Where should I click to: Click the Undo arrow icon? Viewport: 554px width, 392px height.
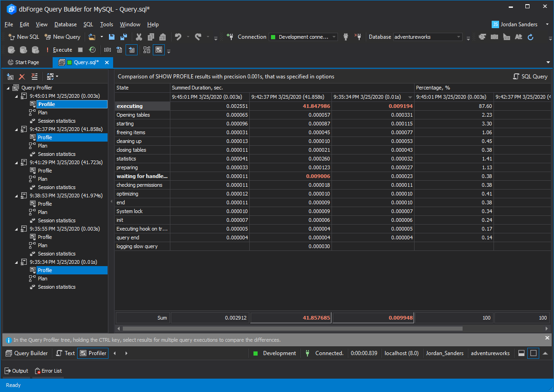tap(178, 37)
